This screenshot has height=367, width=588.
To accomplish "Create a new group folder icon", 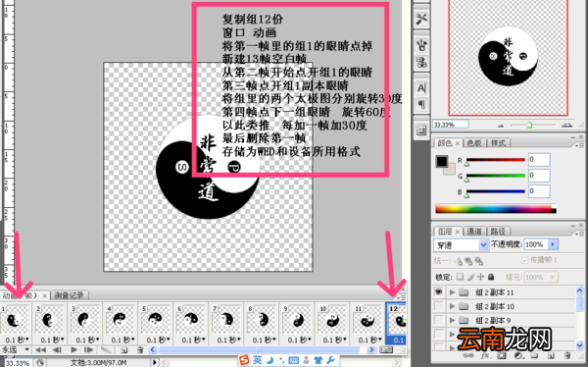I will 534,355.
